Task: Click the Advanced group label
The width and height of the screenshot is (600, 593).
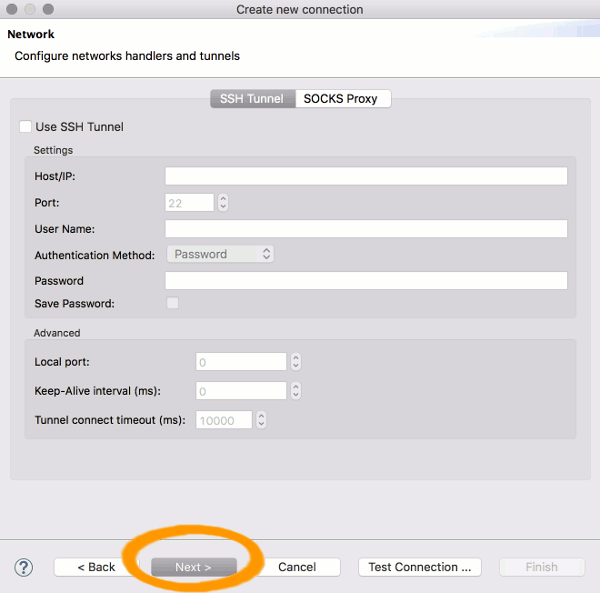Action: (x=57, y=333)
